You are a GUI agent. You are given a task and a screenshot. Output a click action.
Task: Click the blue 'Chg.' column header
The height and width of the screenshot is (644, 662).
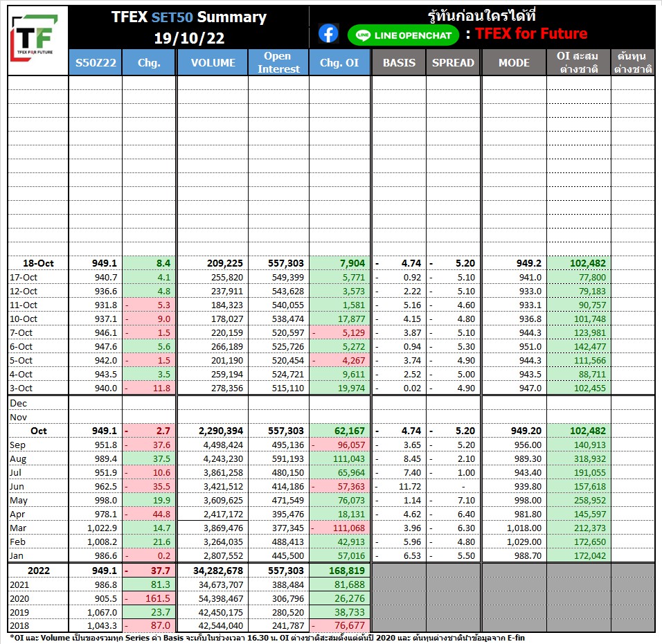click(x=149, y=62)
